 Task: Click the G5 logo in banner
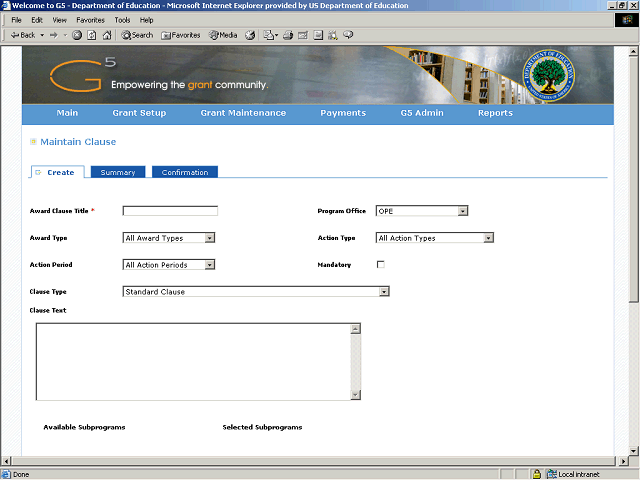82,74
